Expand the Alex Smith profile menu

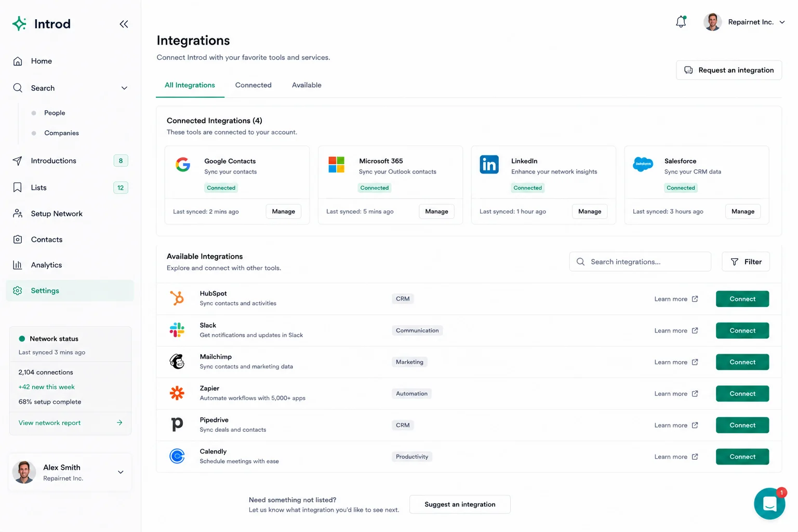tap(121, 472)
